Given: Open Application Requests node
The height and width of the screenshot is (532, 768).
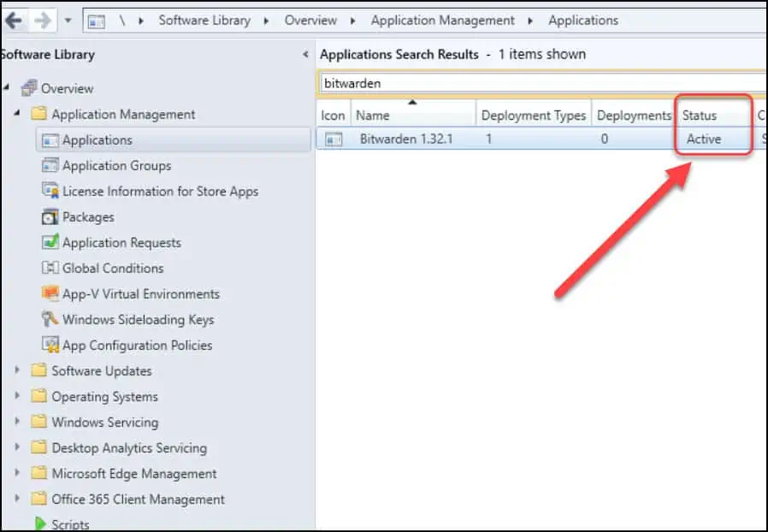Looking at the screenshot, I should coord(121,243).
